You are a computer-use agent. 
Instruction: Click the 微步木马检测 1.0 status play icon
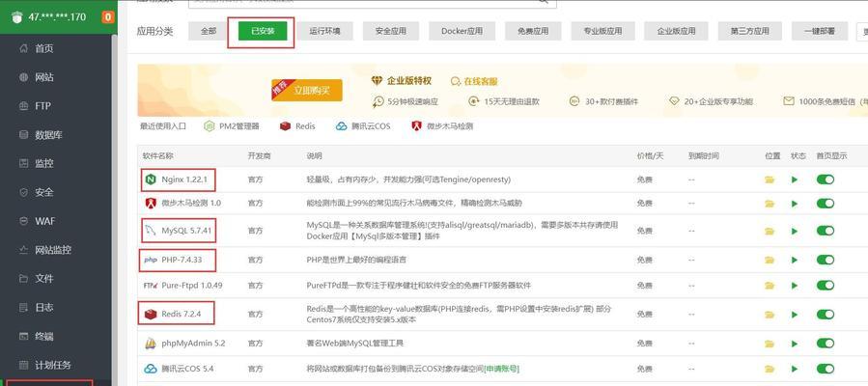pyautogui.click(x=795, y=204)
